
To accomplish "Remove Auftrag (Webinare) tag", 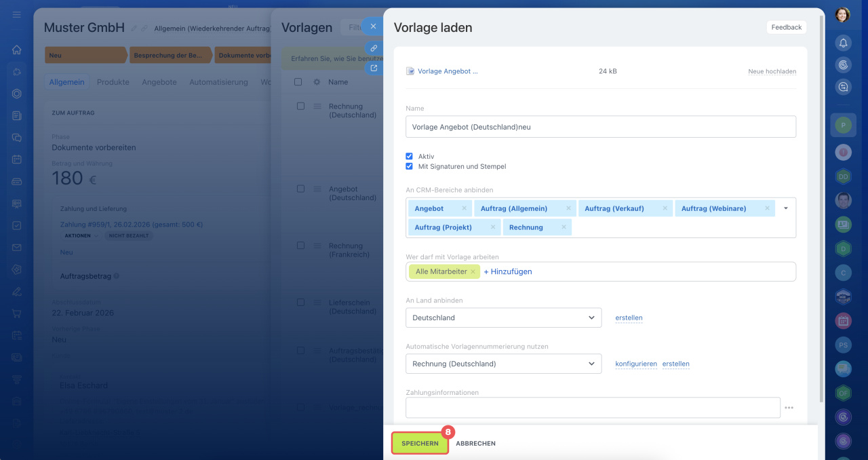I will tap(767, 208).
